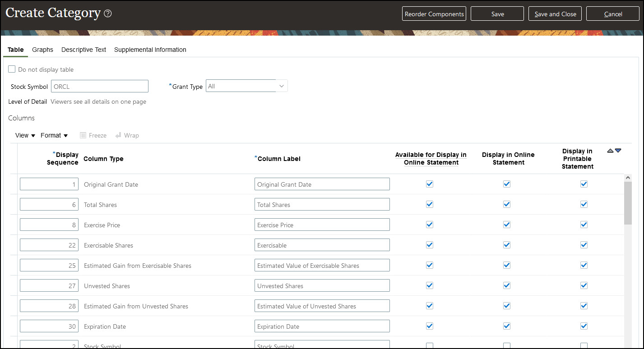Open the Grant Type dropdown

tap(282, 86)
